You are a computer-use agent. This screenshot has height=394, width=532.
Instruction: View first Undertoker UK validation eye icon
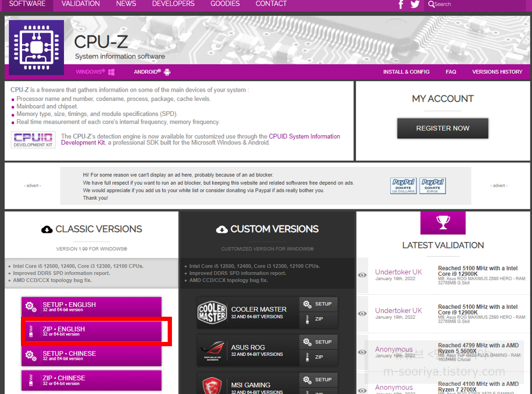tap(362, 275)
